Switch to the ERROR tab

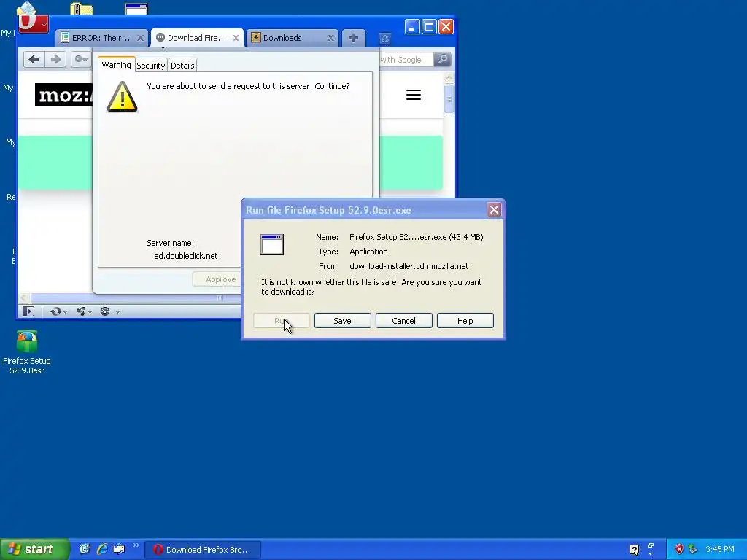coord(101,38)
